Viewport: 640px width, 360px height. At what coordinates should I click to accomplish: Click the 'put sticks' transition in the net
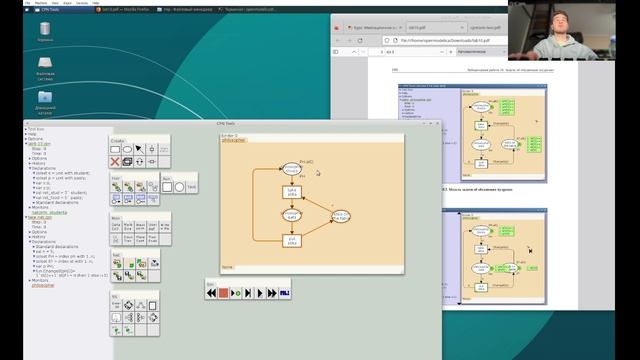[x=292, y=241]
